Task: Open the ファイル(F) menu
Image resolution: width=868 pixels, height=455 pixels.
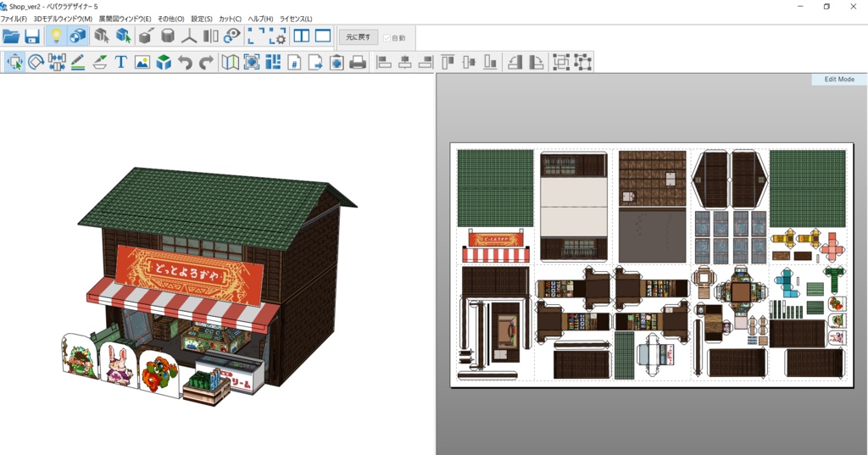Action: (14, 19)
